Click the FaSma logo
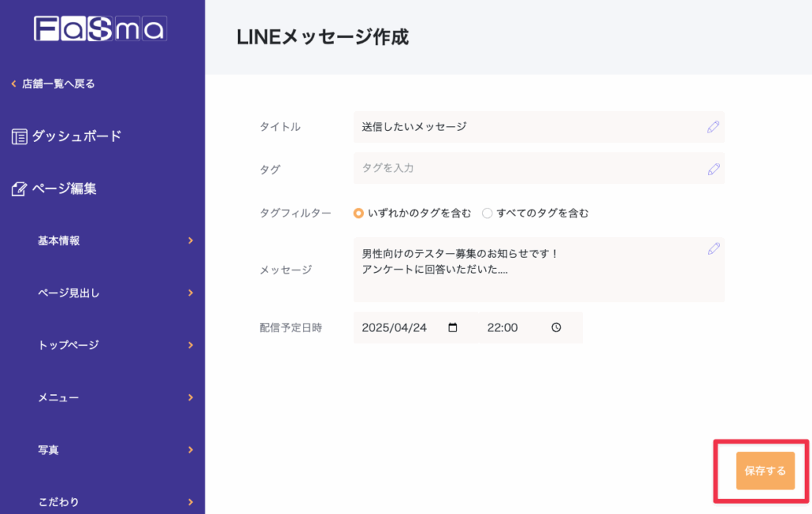Screen dimensions: 812x514 pyautogui.click(x=100, y=29)
